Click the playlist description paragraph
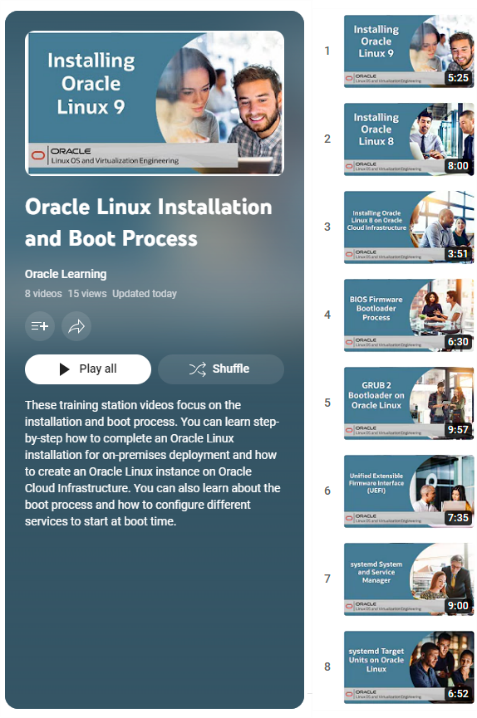 (x=152, y=463)
